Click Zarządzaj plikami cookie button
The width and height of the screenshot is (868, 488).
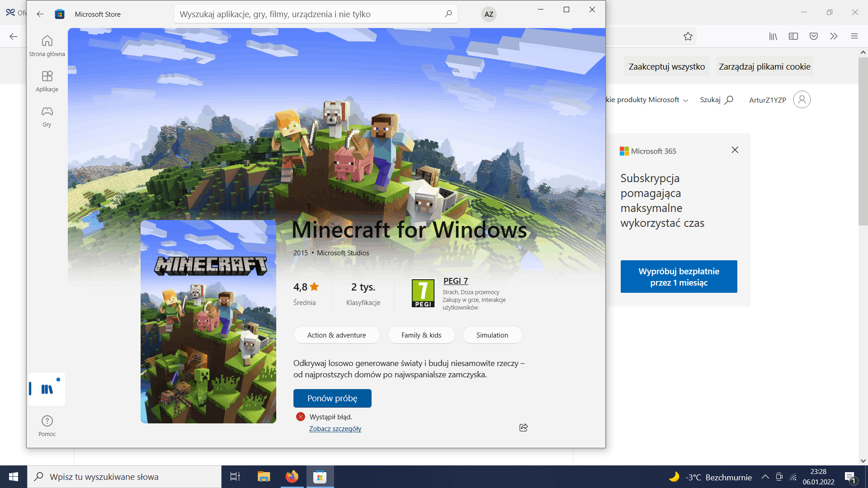764,66
